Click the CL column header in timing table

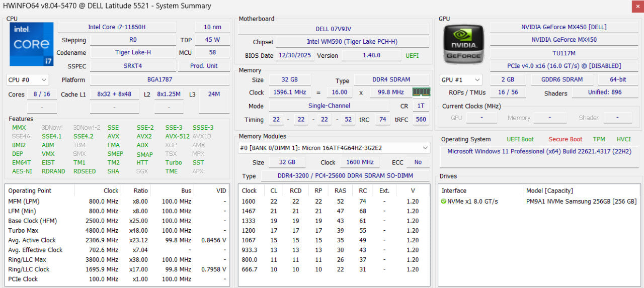pos(274,191)
